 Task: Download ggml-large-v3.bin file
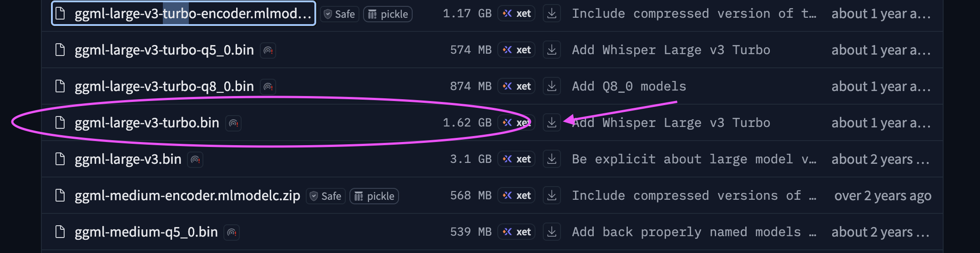click(551, 159)
